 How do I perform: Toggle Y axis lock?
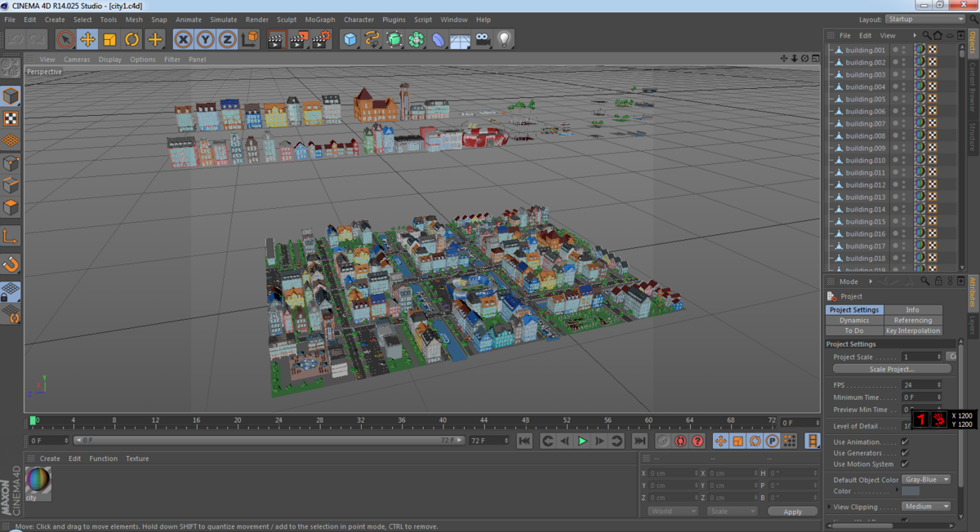click(x=206, y=38)
